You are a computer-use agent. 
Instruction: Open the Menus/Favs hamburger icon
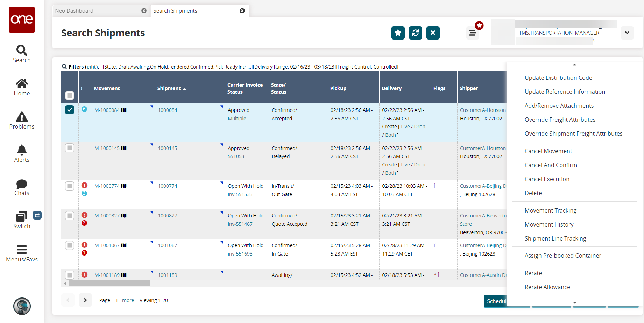coord(22,250)
